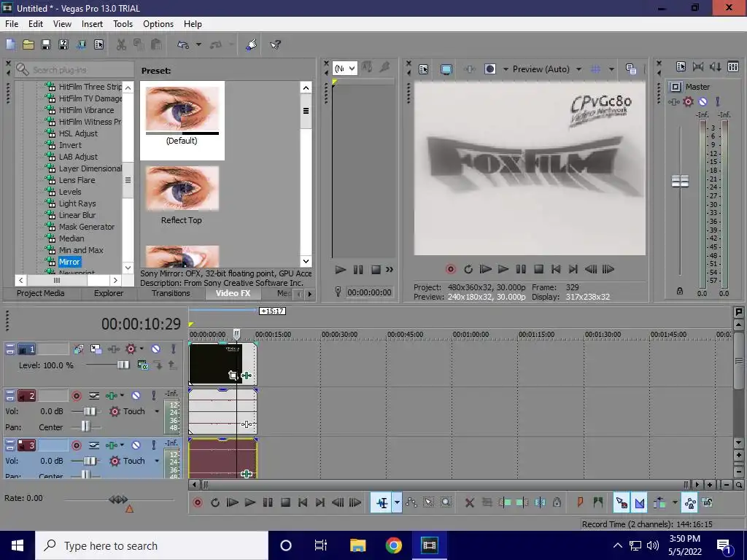Open automation mode Touch dropdown on track 2
This screenshot has width=747, height=560.
[157, 411]
